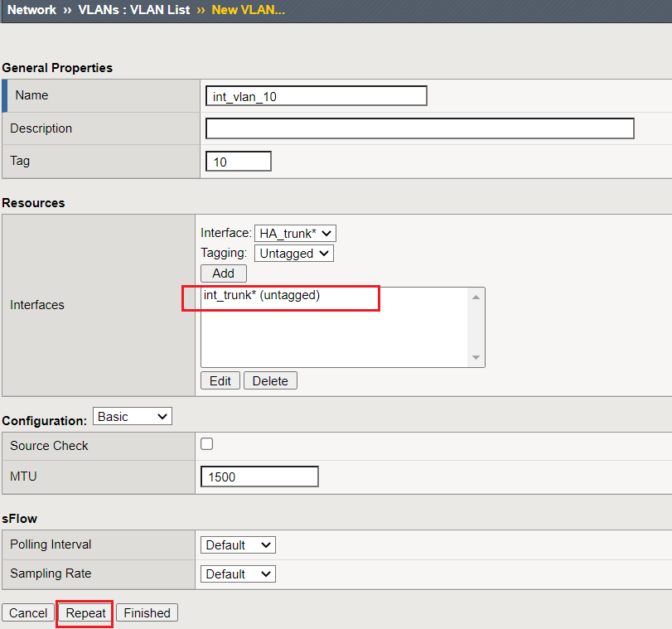This screenshot has width=672, height=629.
Task: Click the Add interface button
Action: (223, 273)
